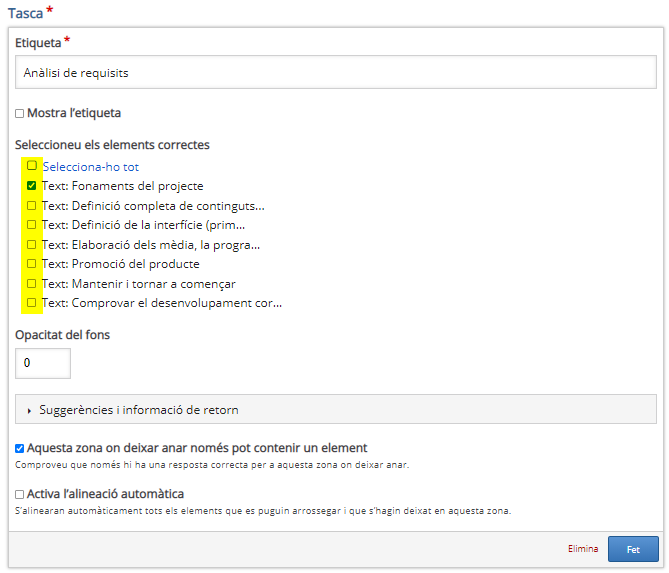669x573 pixels.
Task: Focus the Etiqueta text field
Action: point(336,72)
